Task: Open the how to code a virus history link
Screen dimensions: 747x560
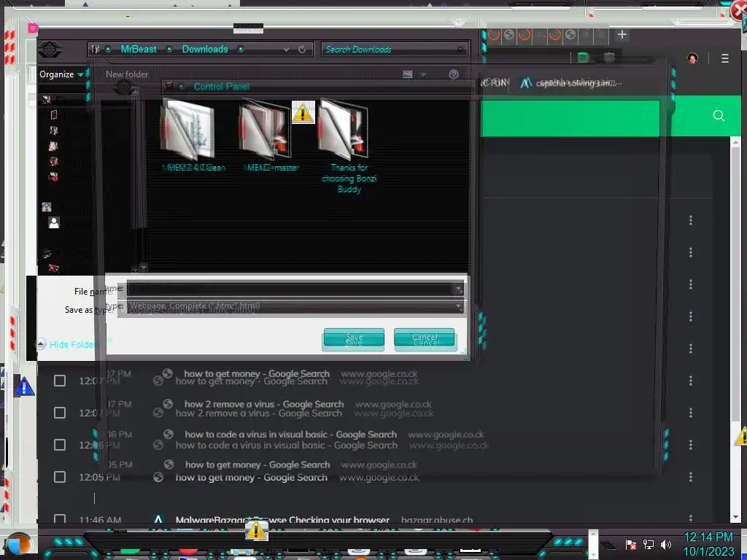Action: point(286,445)
